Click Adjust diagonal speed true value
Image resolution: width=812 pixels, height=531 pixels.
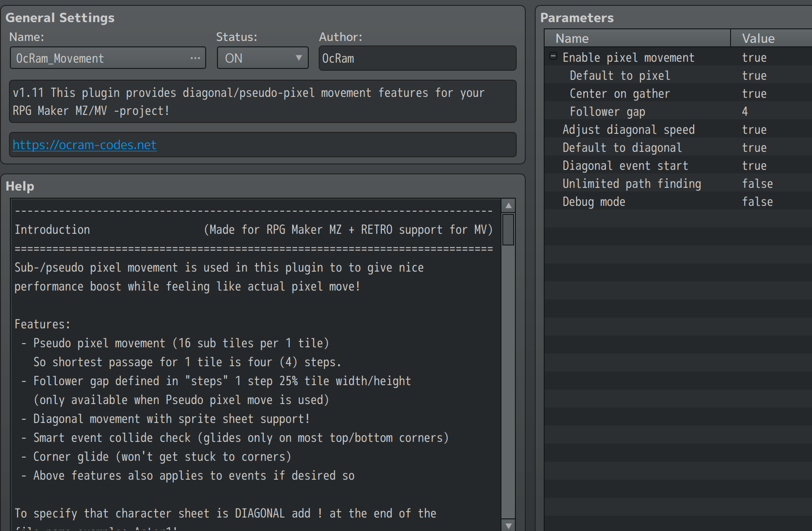pos(754,129)
